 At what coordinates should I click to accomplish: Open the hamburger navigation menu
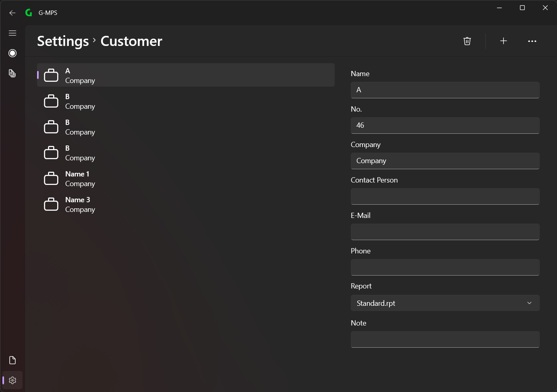[x=12, y=33]
